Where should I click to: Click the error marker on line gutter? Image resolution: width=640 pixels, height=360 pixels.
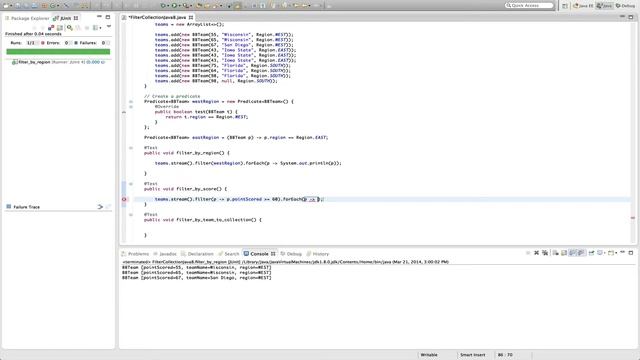click(x=124, y=199)
